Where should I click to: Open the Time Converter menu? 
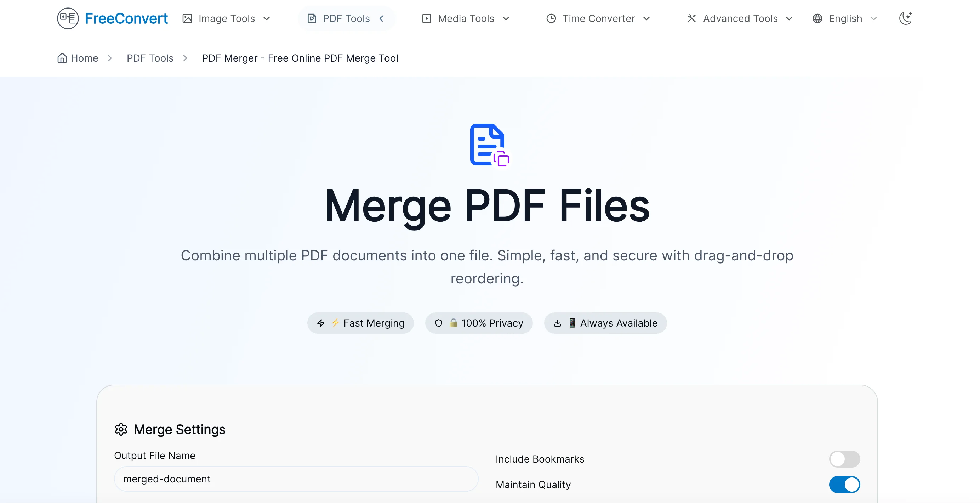click(647, 18)
